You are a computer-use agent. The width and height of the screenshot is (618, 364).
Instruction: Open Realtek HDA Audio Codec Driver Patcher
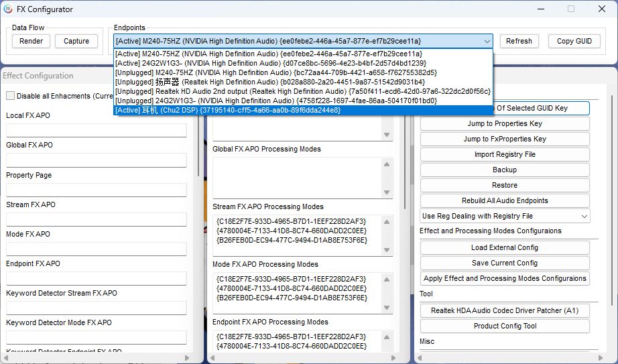click(505, 310)
